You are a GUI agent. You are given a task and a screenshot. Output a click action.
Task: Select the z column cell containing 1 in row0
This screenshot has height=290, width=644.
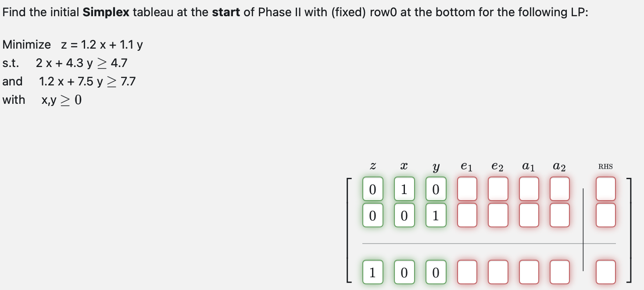(x=372, y=272)
